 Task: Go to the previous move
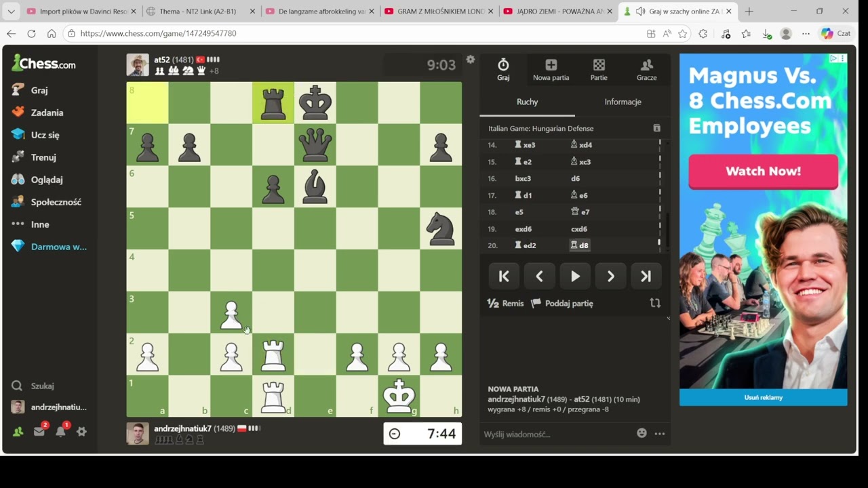539,276
